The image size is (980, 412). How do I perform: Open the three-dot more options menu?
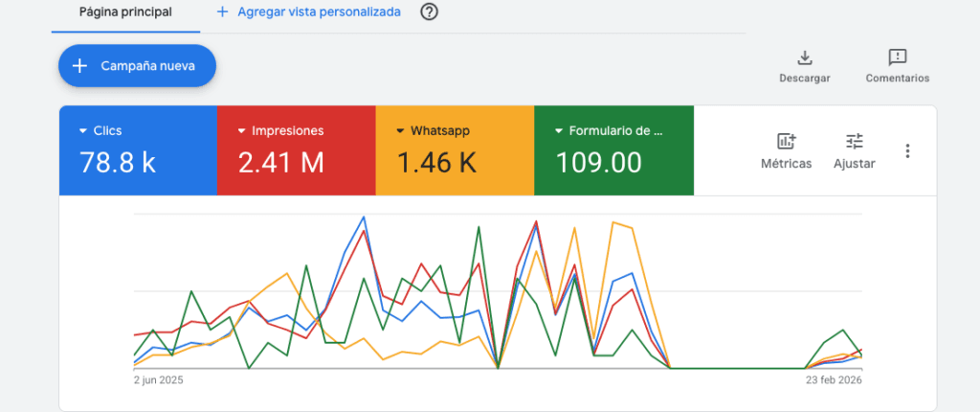(x=907, y=150)
